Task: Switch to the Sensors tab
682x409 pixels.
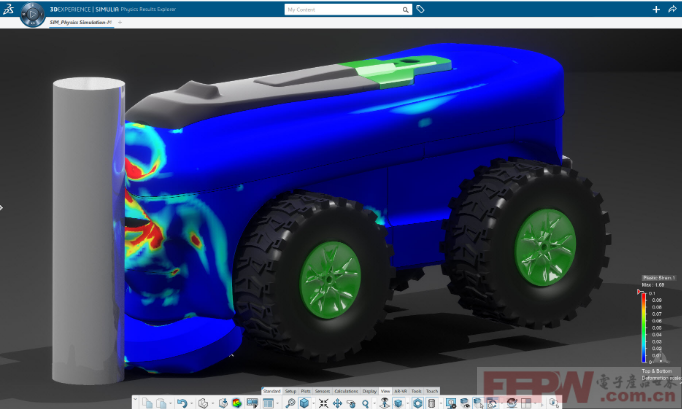Action: [322, 391]
